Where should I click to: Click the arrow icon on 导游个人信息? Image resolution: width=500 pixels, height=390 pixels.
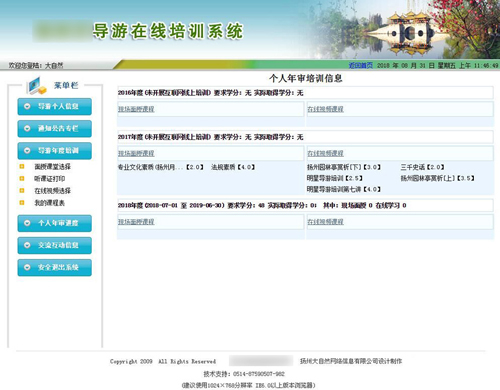point(27,106)
